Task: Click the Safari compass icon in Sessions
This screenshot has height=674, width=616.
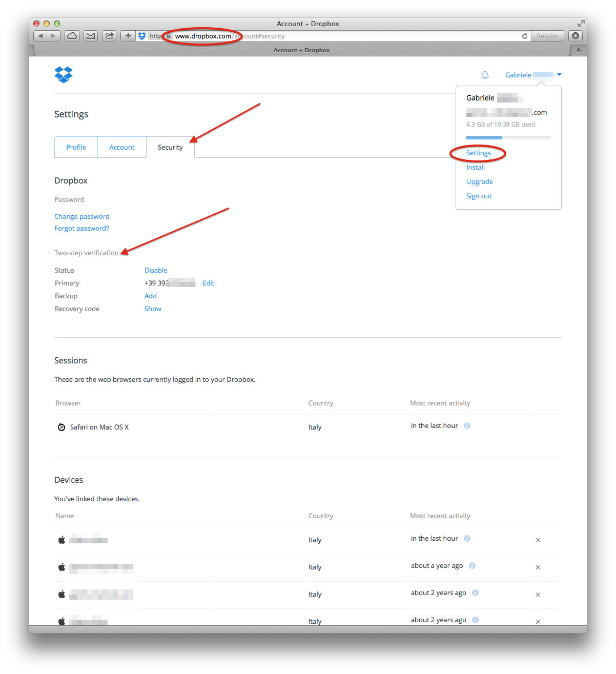Action: pyautogui.click(x=61, y=427)
